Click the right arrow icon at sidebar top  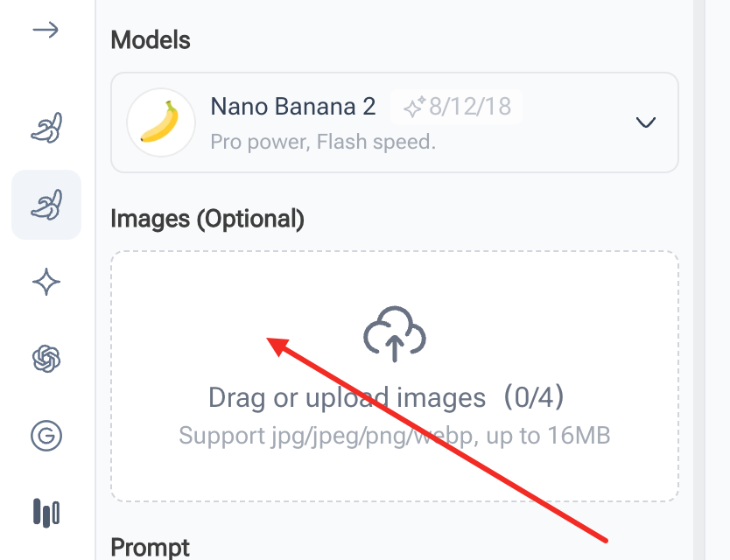[46, 29]
